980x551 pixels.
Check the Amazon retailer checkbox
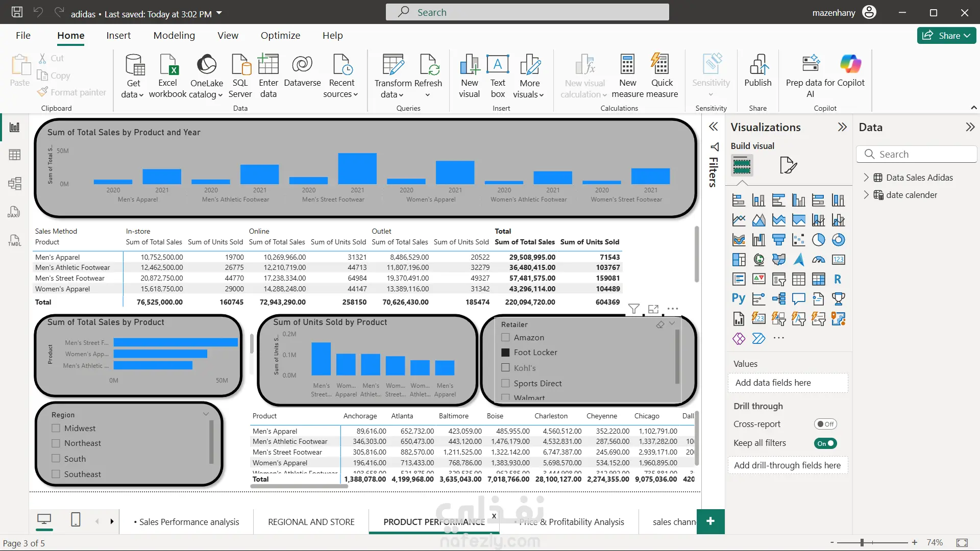pyautogui.click(x=505, y=337)
